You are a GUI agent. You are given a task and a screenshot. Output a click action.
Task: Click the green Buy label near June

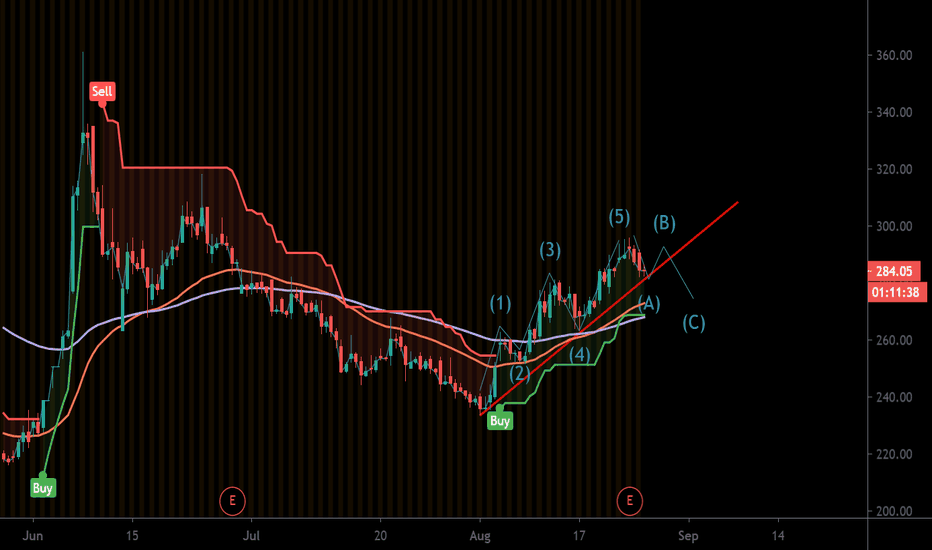[43, 488]
